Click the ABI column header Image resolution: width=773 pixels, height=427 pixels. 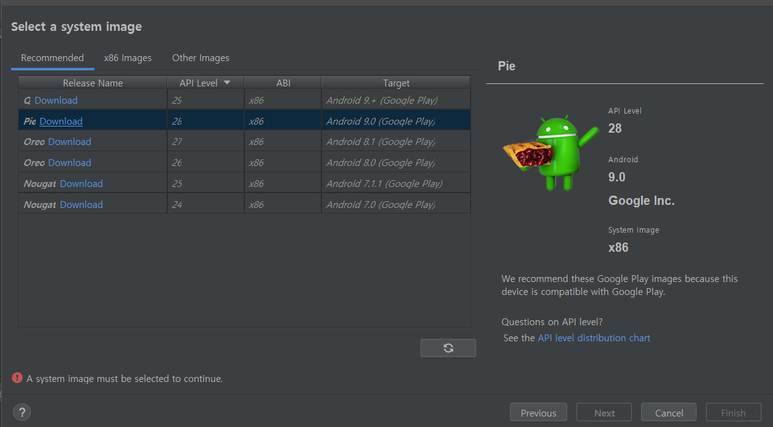tap(283, 83)
